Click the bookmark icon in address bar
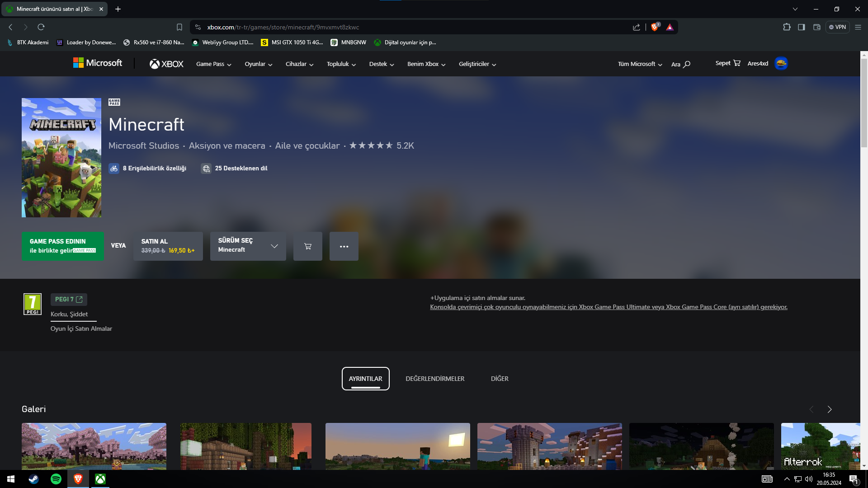The height and width of the screenshot is (488, 868). point(179,27)
